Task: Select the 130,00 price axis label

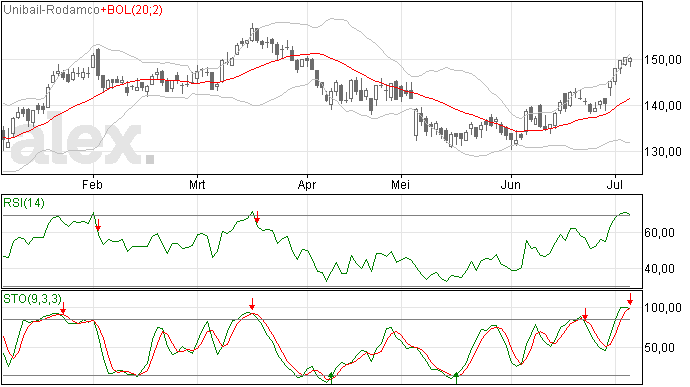Action: [x=663, y=152]
